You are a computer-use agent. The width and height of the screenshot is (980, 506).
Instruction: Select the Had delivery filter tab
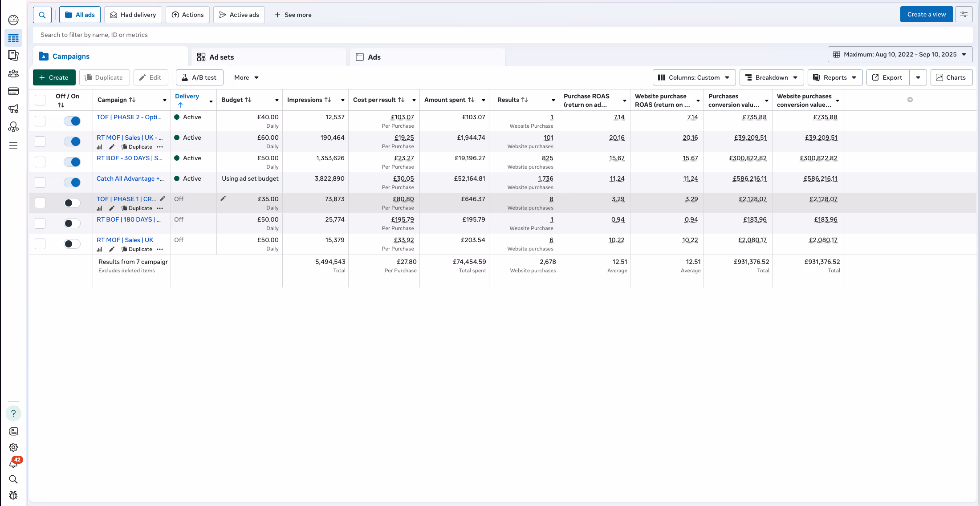[133, 15]
